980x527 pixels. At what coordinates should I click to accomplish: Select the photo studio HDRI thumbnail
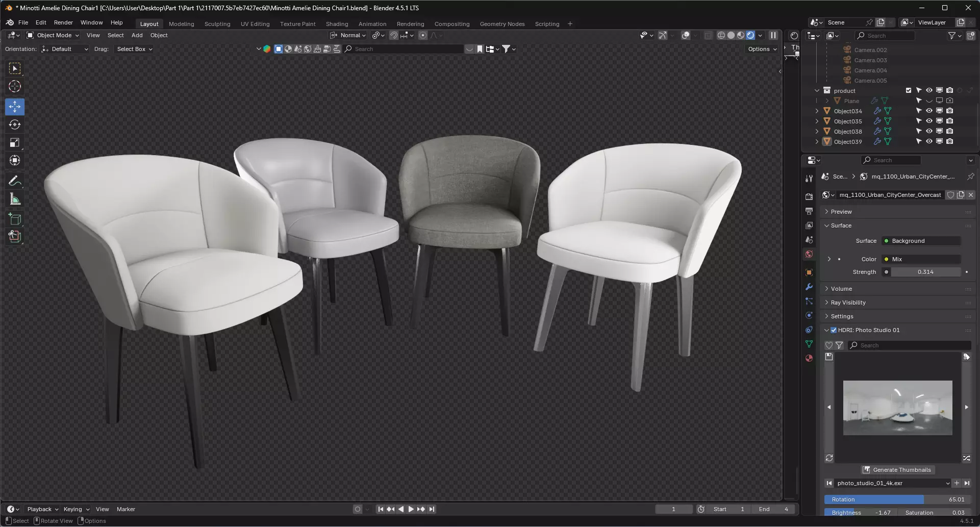(897, 408)
